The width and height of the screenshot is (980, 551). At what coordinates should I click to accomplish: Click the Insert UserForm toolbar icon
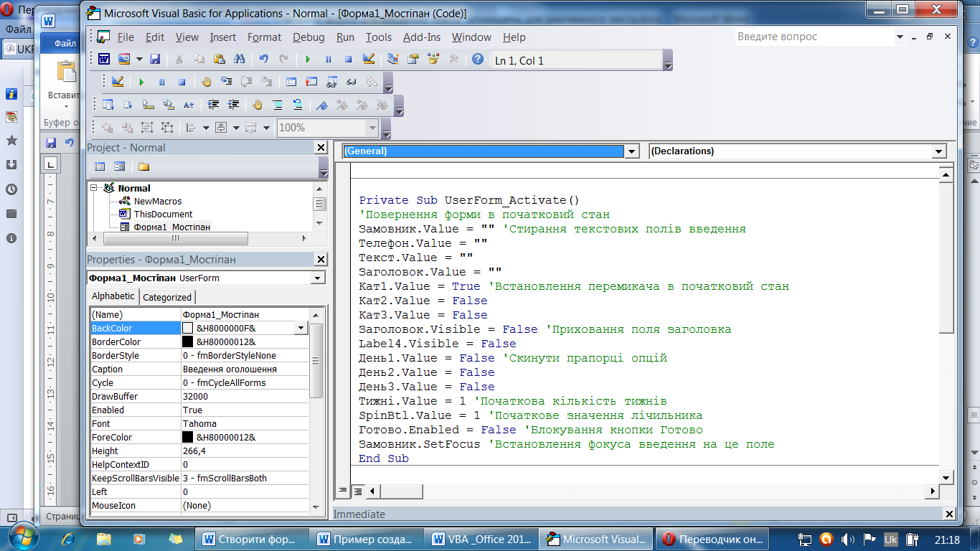click(x=123, y=60)
